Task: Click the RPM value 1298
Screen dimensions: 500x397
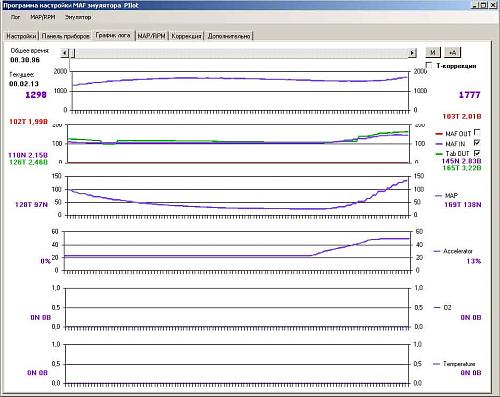Action: (x=36, y=95)
